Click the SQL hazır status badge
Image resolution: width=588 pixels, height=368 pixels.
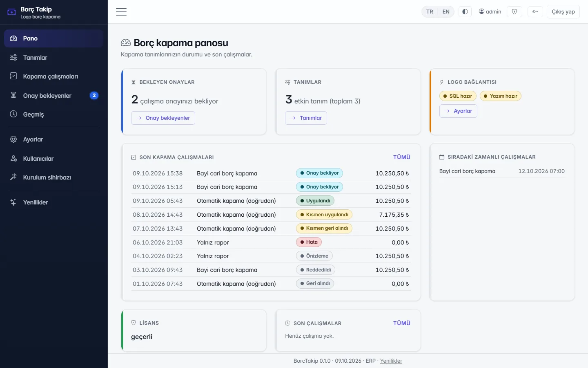458,96
